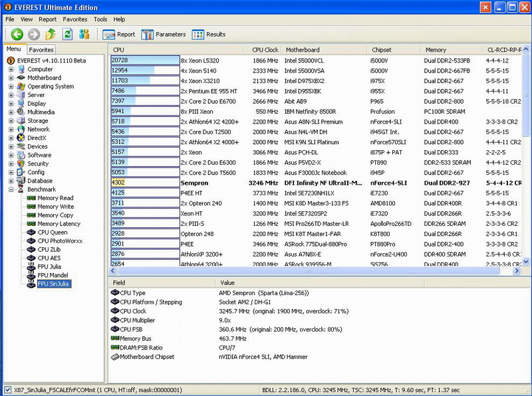Viewport: 532px width, 396px height.
Task: Sort by Chipset column header
Action: tap(394, 50)
